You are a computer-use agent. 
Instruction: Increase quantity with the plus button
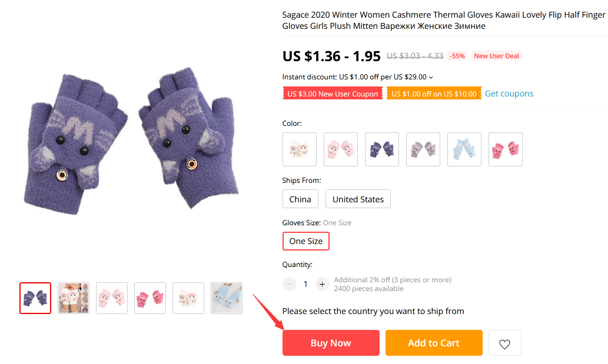322,284
